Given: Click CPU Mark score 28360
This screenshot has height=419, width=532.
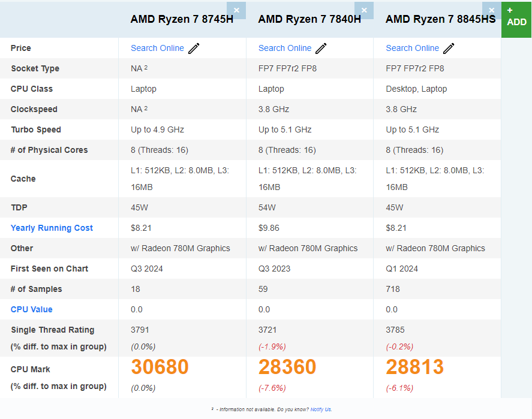Looking at the screenshot, I should click(287, 367).
